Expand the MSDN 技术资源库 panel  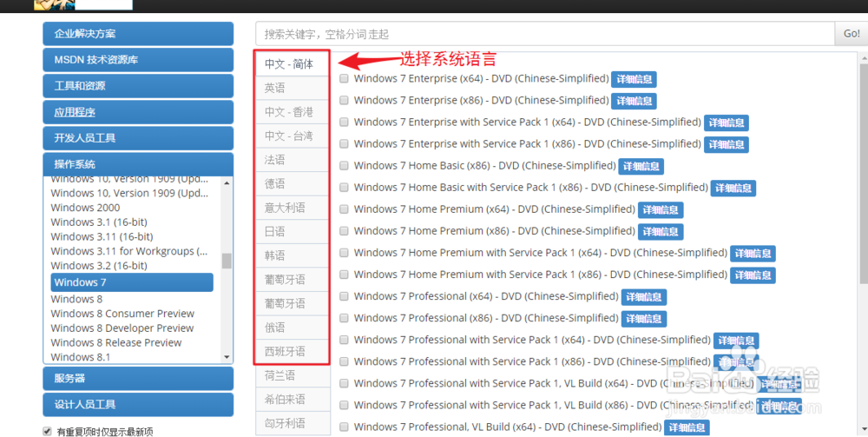point(138,60)
